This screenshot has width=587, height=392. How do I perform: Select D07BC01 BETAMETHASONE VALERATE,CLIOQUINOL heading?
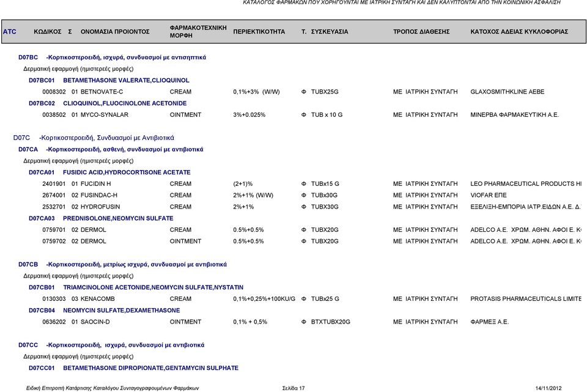tap(109, 80)
